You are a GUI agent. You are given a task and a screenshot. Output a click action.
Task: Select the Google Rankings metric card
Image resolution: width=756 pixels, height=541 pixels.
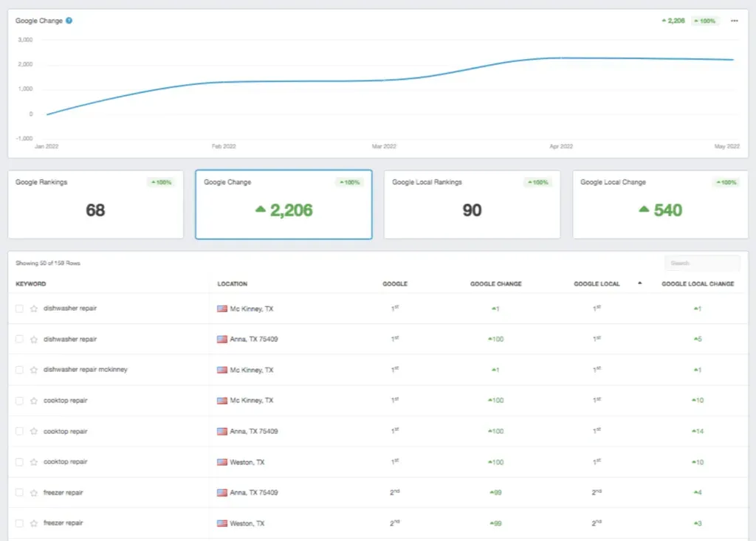click(95, 204)
